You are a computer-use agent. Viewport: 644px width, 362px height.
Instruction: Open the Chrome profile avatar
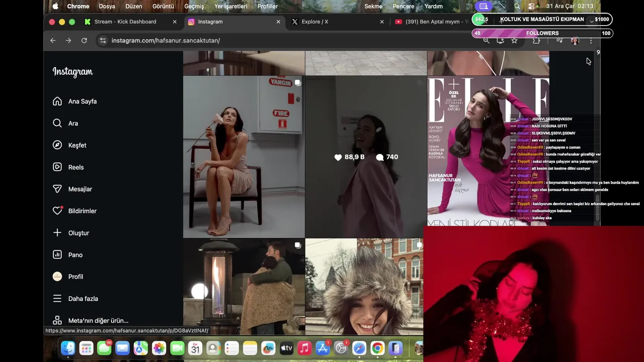575,40
